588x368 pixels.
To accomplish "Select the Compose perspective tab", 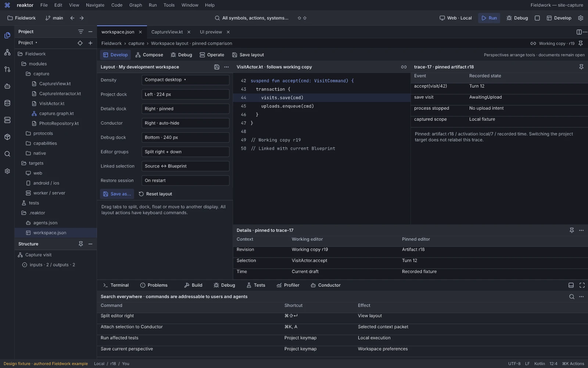I will (x=149, y=55).
